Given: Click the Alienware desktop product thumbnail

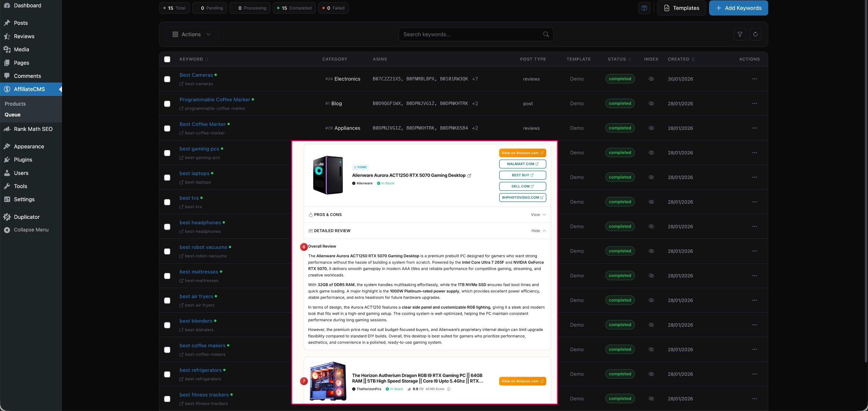Looking at the screenshot, I should 328,175.
